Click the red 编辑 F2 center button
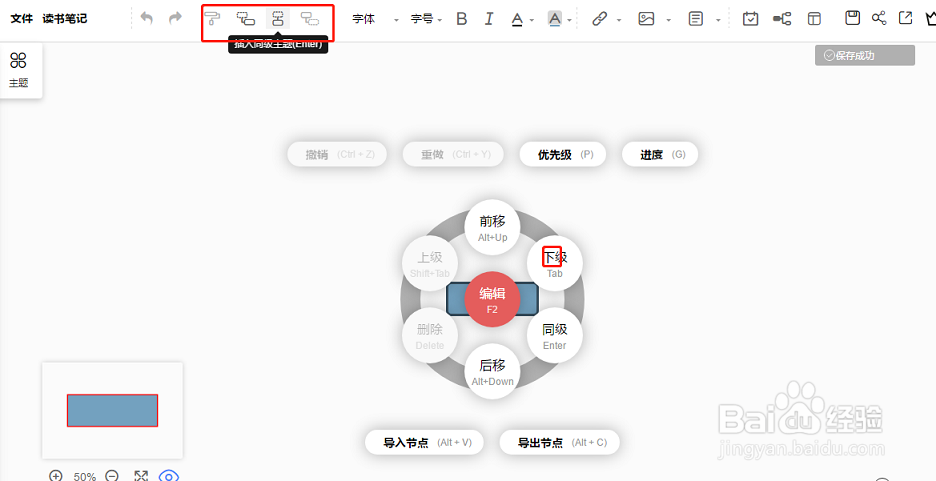 click(492, 300)
